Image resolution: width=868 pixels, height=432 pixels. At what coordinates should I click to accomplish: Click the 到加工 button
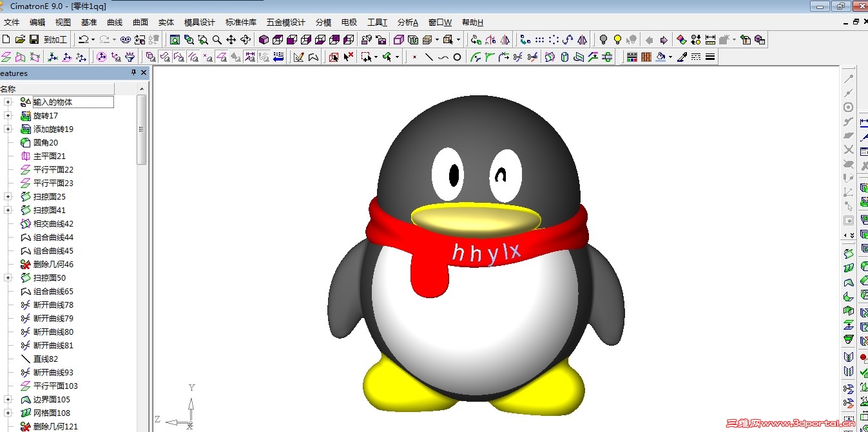pos(55,39)
